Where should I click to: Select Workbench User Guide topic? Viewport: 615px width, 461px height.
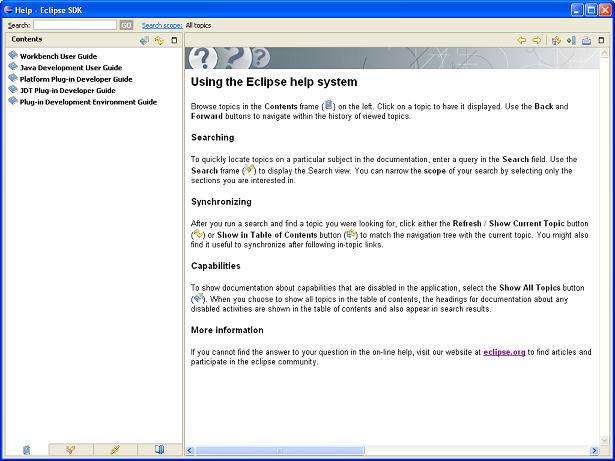point(58,56)
